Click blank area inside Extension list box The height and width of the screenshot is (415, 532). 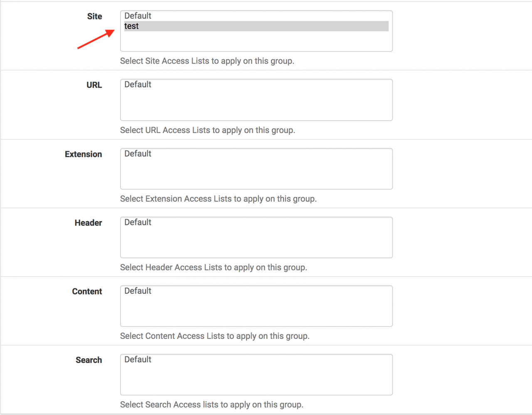(256, 175)
